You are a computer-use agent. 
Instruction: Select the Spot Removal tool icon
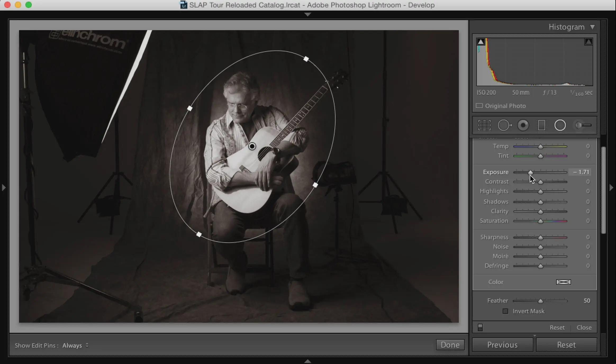(505, 125)
